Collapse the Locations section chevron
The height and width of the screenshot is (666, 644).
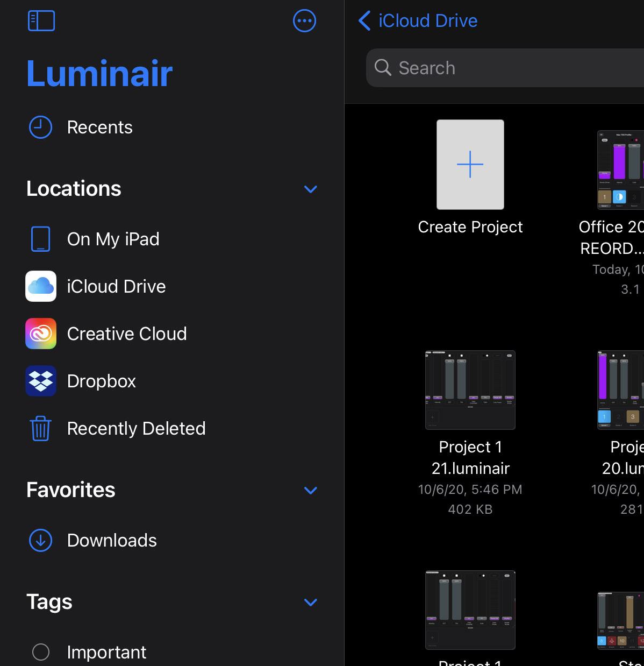311,189
